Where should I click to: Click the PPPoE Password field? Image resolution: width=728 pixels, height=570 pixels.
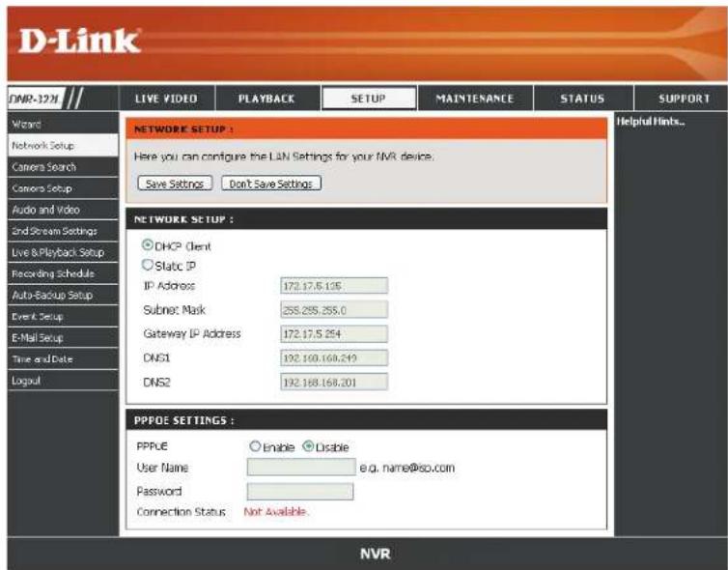click(300, 492)
